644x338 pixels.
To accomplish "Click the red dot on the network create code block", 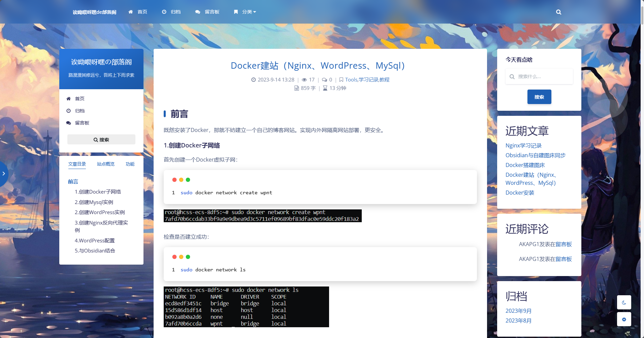I will pos(174,180).
